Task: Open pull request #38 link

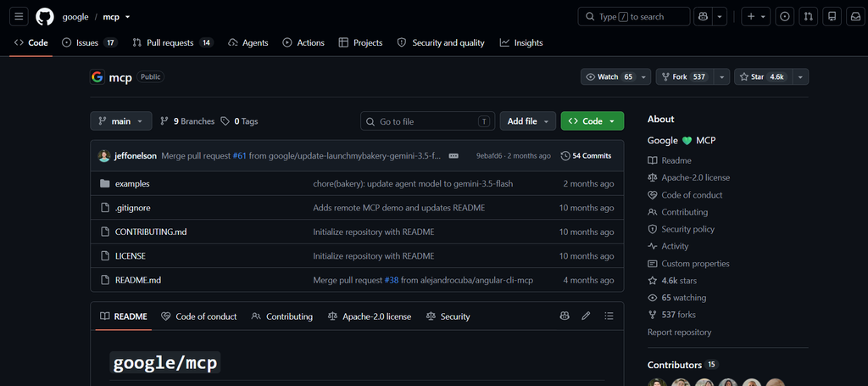Action: click(x=392, y=280)
